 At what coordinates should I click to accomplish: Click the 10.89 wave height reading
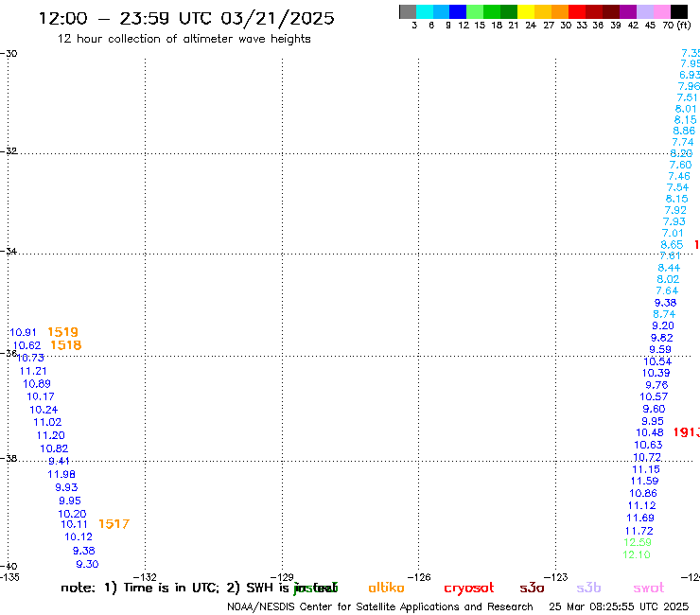pos(37,383)
